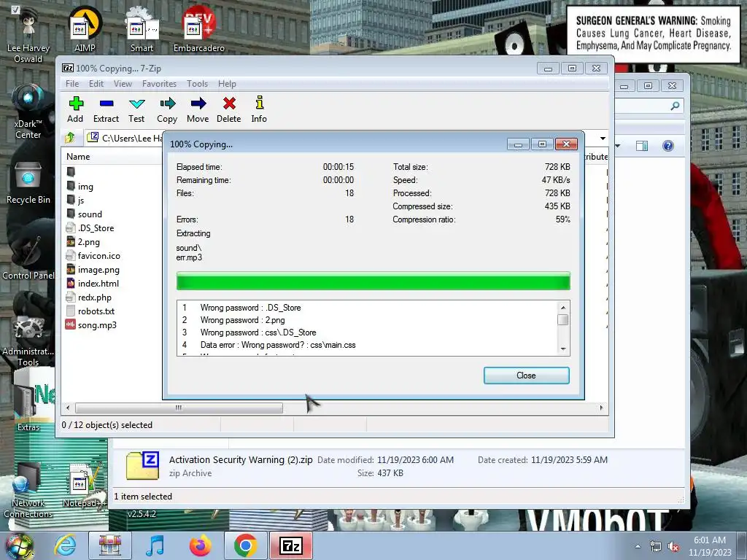Select the js folder in the list
Screen dimensions: 747x560
click(75, 200)
